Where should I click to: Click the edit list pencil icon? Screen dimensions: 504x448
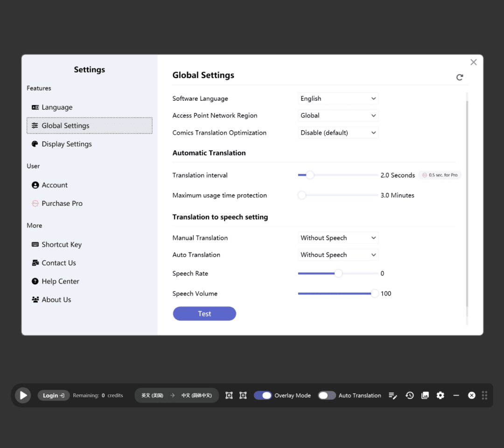pos(393,395)
